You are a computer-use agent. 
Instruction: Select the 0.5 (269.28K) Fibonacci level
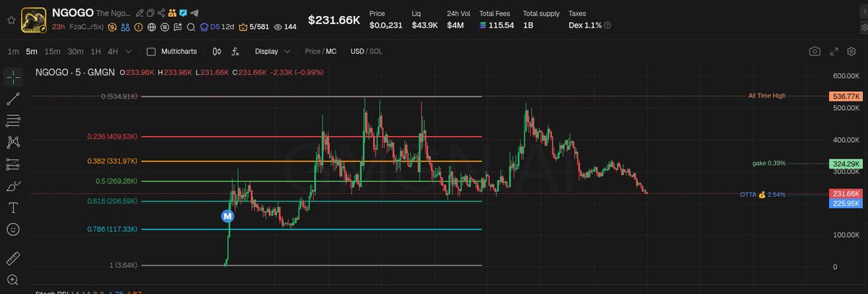tap(116, 181)
